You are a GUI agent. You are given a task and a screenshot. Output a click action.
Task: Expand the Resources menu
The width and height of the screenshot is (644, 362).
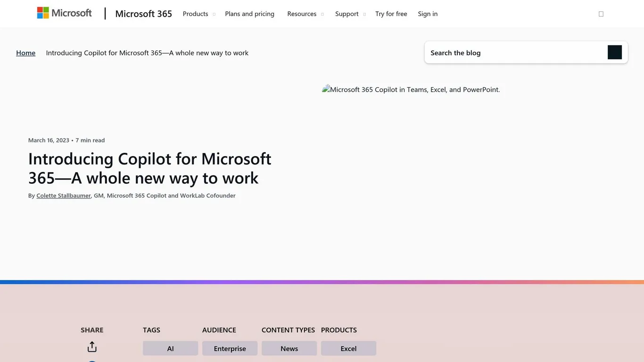305,14
